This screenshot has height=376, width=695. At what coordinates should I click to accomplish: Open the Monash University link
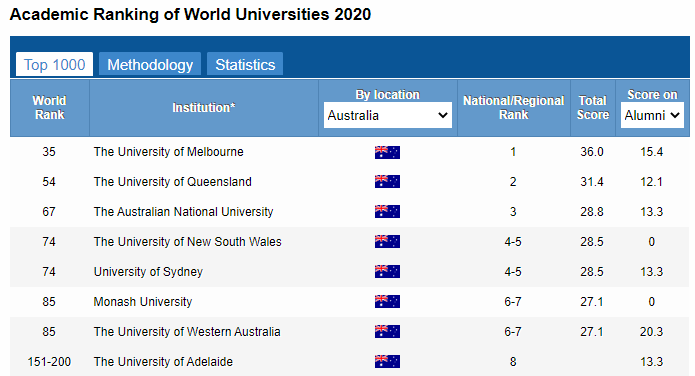(x=143, y=302)
